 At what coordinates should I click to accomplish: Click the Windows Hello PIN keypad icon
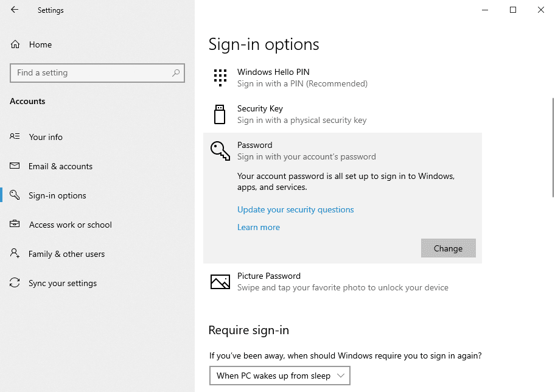point(220,77)
